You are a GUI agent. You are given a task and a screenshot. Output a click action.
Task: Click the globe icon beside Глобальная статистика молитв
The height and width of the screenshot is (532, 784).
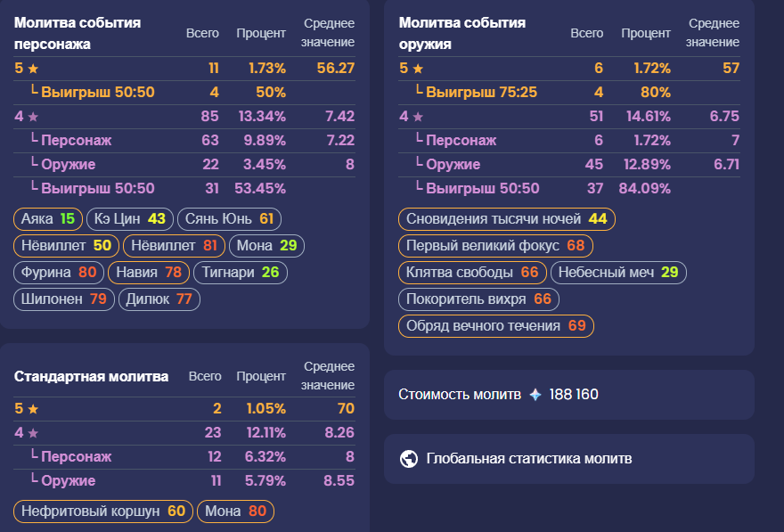pyautogui.click(x=409, y=459)
